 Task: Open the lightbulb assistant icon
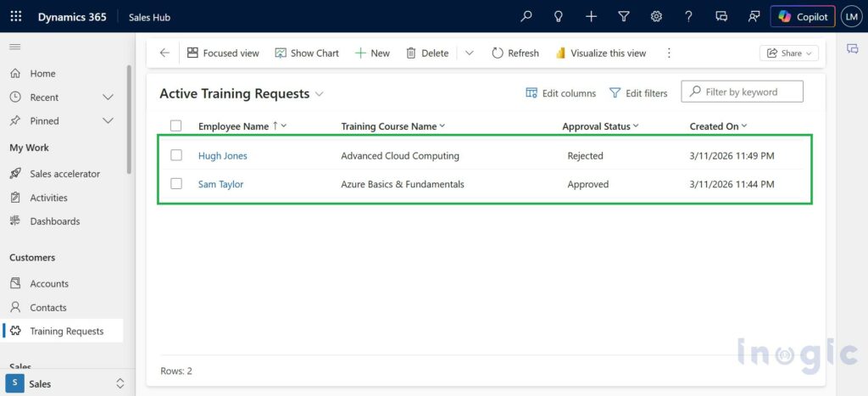[559, 17]
